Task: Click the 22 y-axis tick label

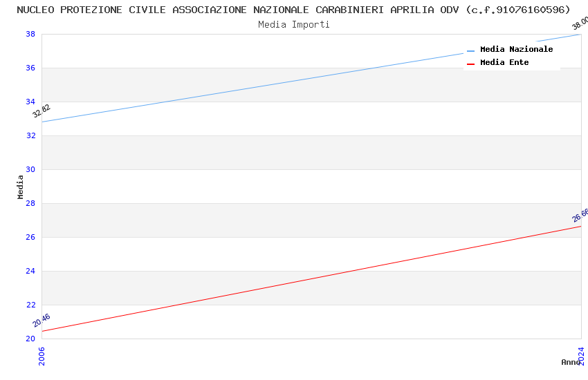Action: pos(30,305)
